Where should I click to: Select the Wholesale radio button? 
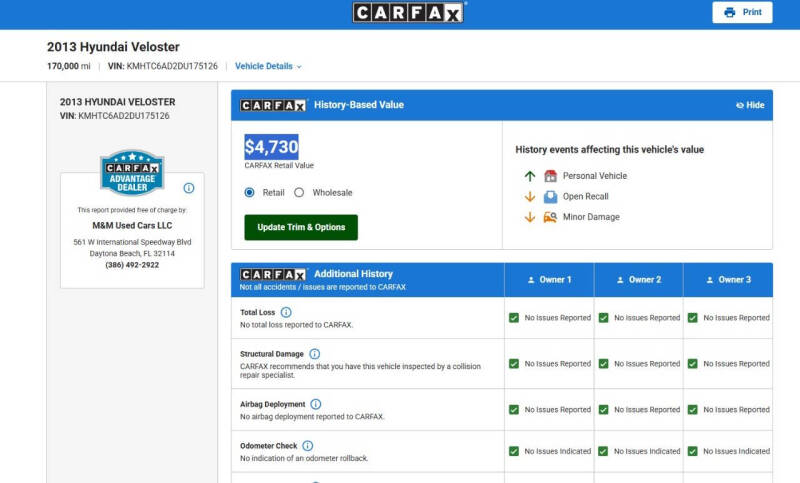point(299,192)
